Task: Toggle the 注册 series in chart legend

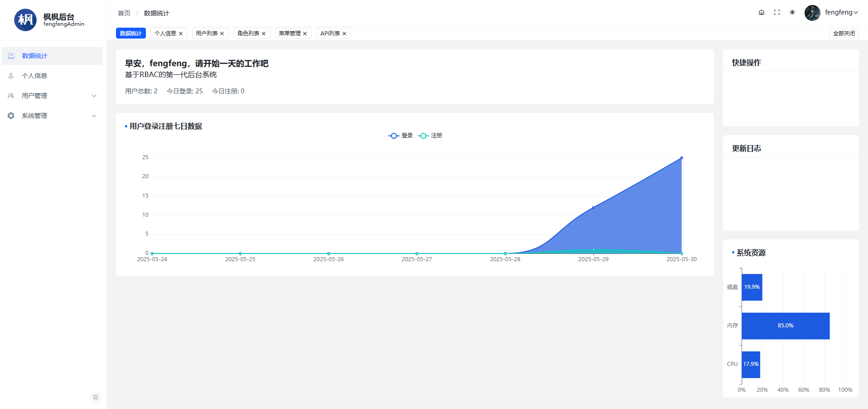Action: coord(430,136)
